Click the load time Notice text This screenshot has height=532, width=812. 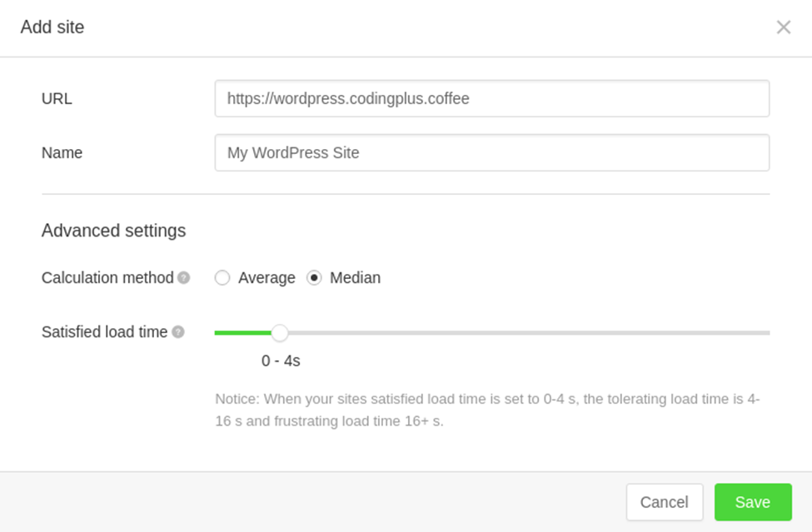[x=487, y=410]
